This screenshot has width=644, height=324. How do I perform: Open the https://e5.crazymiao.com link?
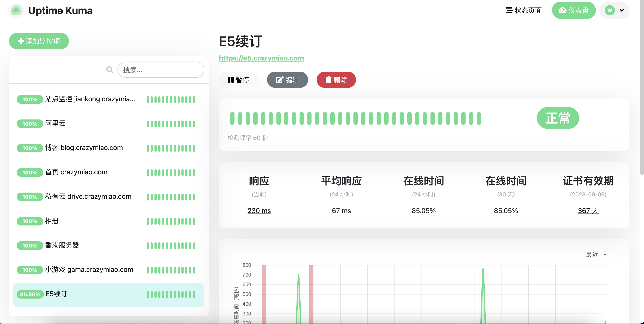[x=261, y=58]
